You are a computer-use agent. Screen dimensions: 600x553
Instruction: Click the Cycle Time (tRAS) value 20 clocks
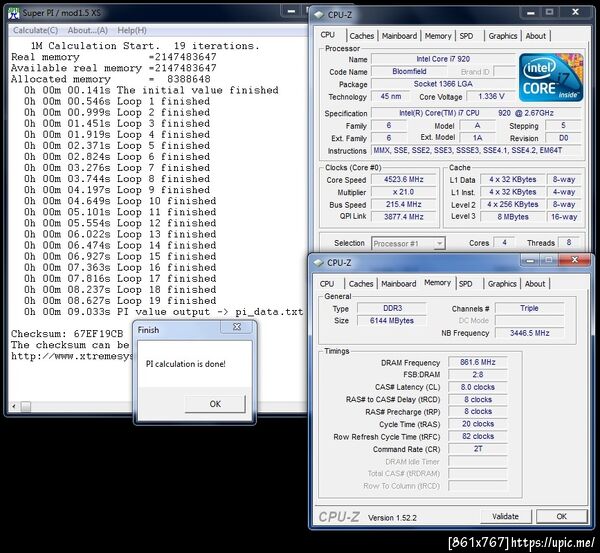pos(478,424)
